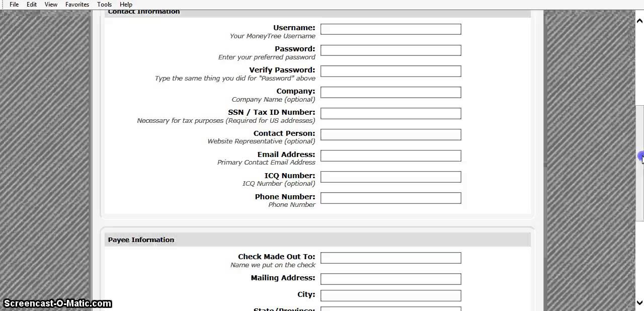The image size is (644, 311).
Task: Click the 'Your MoneyTree Username' hint text
Action: [x=273, y=36]
